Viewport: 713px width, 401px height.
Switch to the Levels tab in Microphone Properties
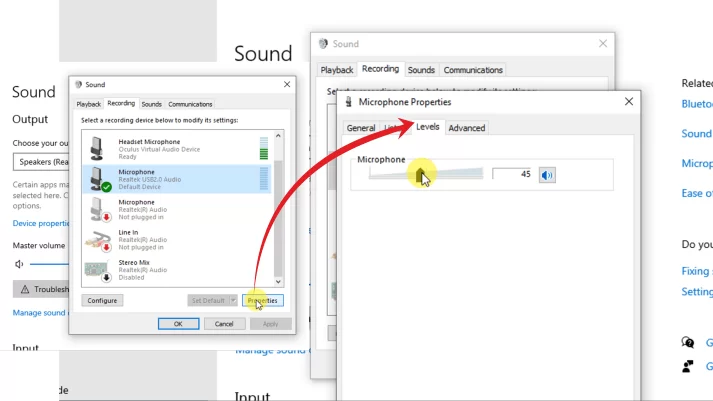[427, 127]
